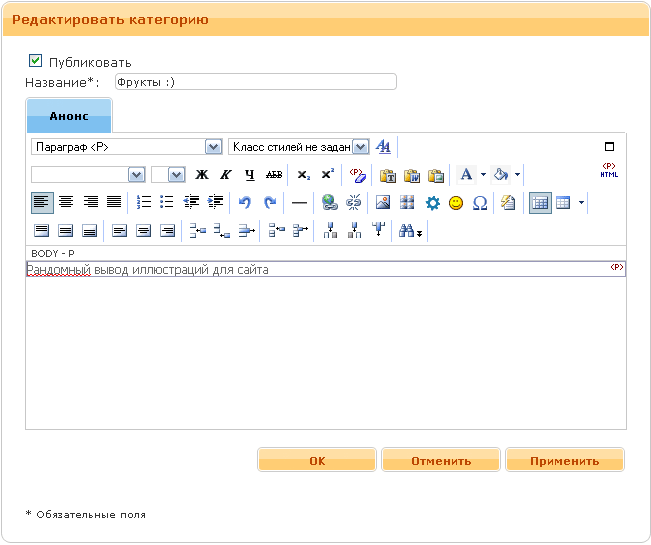
Task: Insert special character (Omega icon)
Action: click(x=479, y=202)
